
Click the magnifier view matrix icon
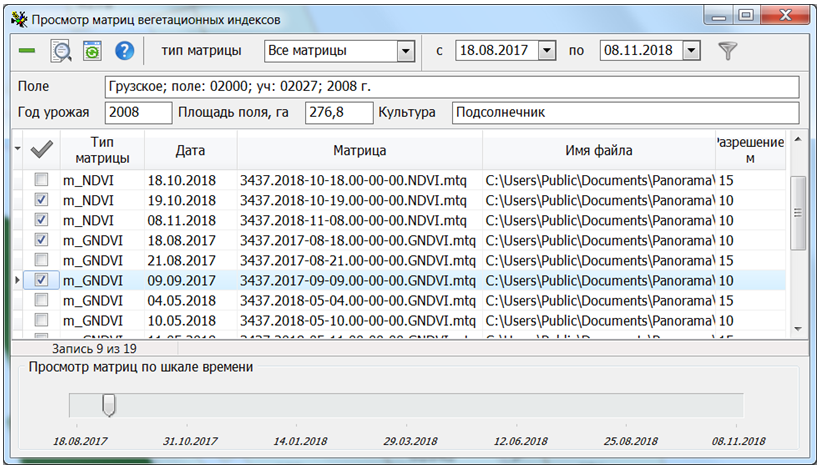pos(61,51)
